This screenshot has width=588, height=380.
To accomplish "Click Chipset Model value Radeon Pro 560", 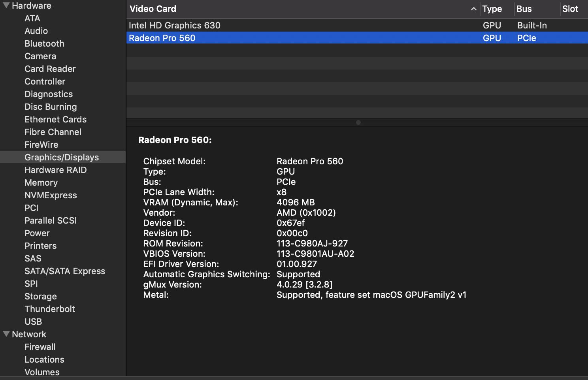I will [310, 161].
